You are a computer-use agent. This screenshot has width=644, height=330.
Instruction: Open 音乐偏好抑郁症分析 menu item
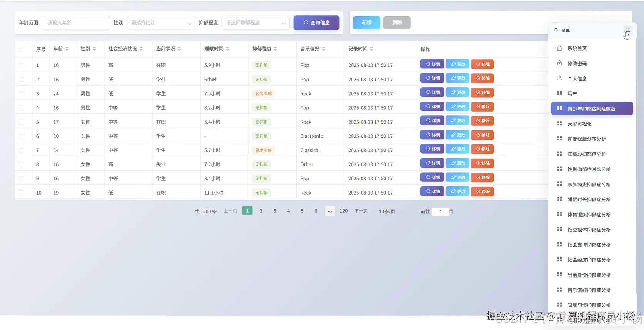592,290
